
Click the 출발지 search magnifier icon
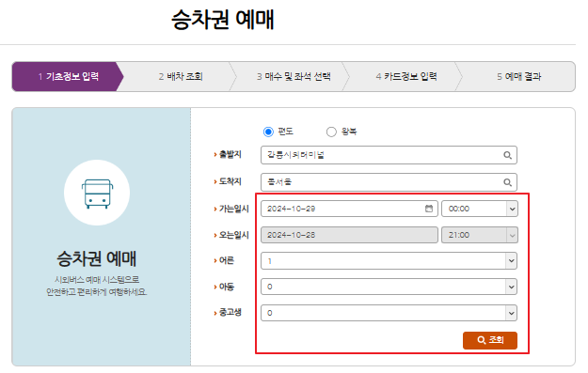pyautogui.click(x=507, y=155)
